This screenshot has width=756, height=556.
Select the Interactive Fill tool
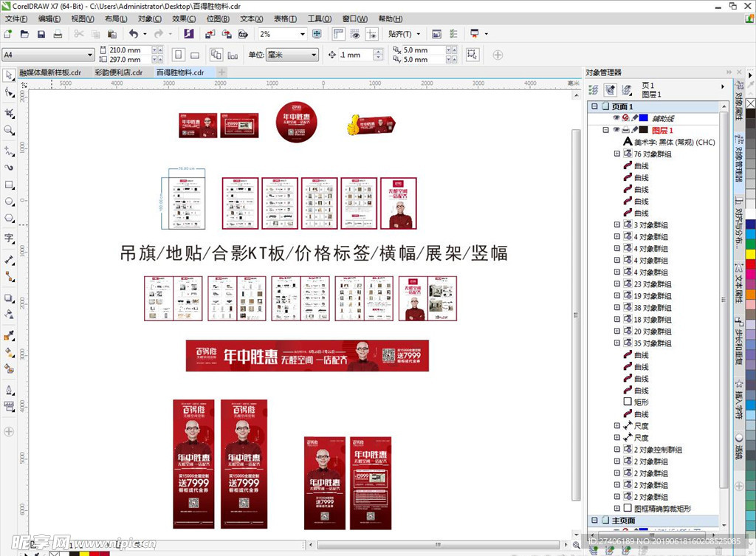pos(9,352)
